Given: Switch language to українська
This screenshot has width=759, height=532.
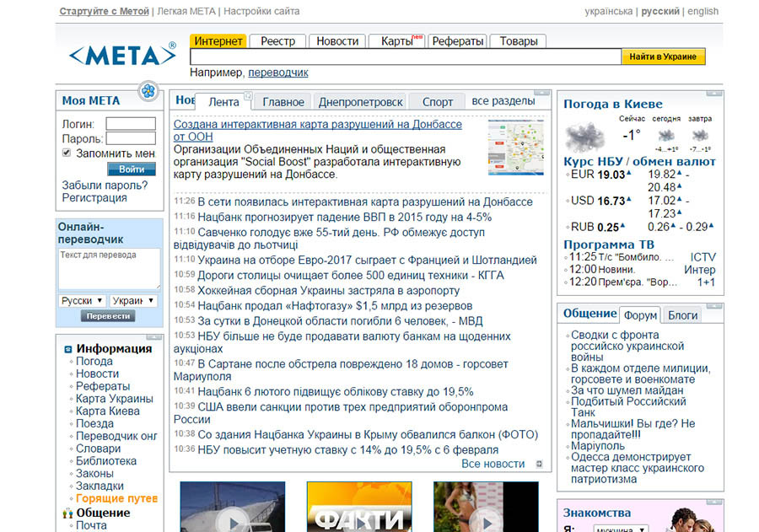Looking at the screenshot, I should pos(608,11).
